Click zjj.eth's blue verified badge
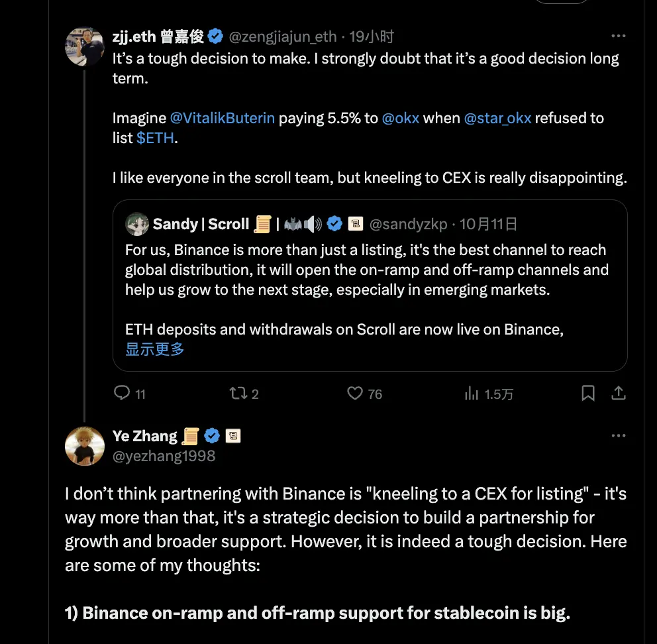This screenshot has height=644, width=657. (216, 36)
